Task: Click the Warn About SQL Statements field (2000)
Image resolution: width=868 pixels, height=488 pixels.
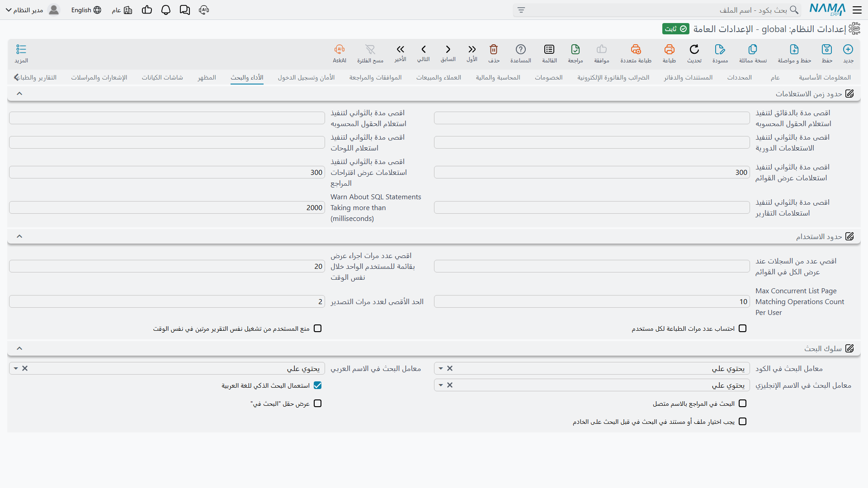Action: [x=167, y=208]
